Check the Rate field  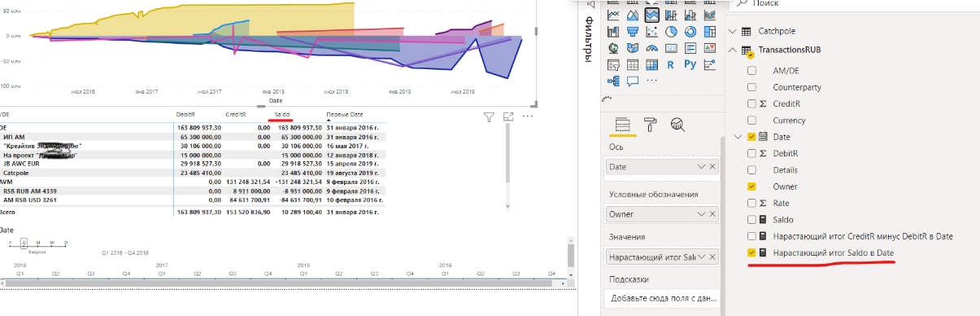click(751, 203)
